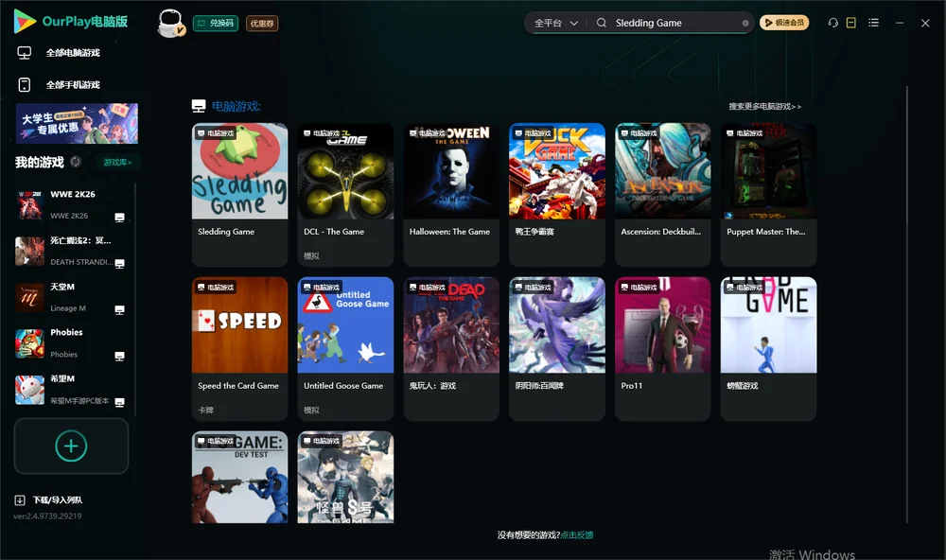Click PC icon on DEATH STRANDING row

coord(119,264)
